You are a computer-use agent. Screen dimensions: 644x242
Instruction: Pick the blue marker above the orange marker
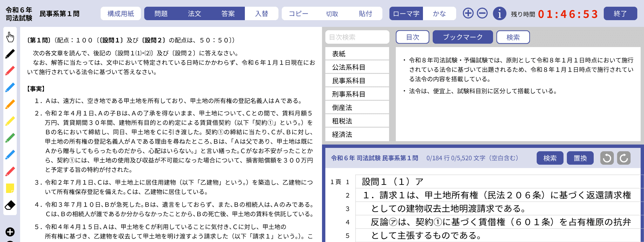pos(10,87)
